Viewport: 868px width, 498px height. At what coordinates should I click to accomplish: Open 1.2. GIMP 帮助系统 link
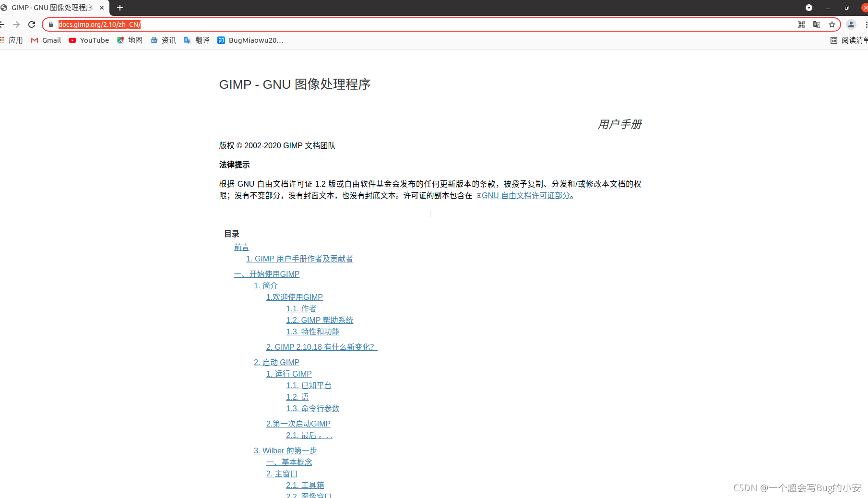click(x=320, y=320)
